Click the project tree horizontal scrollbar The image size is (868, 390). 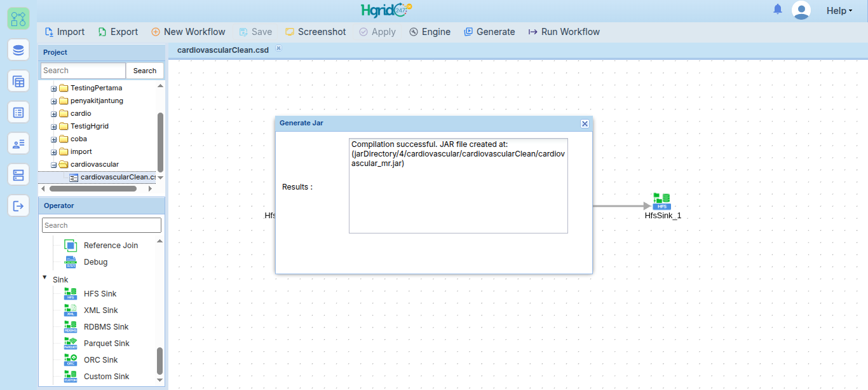tap(93, 188)
